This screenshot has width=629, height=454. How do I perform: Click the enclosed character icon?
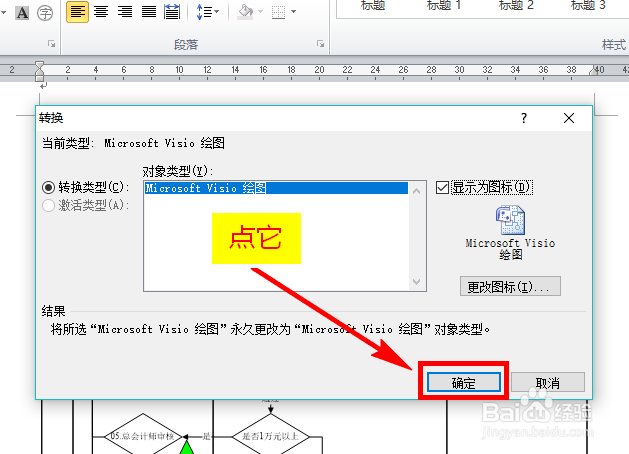[x=45, y=13]
